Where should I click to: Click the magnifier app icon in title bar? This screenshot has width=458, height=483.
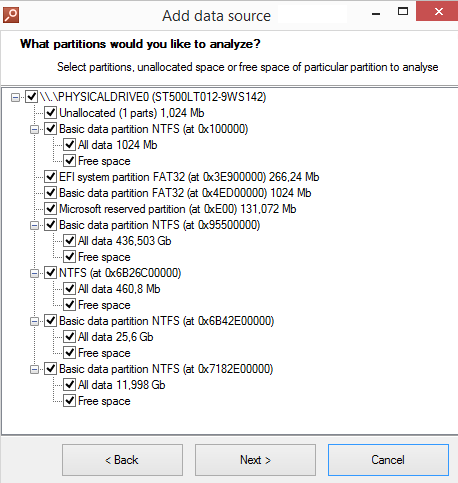click(11, 15)
